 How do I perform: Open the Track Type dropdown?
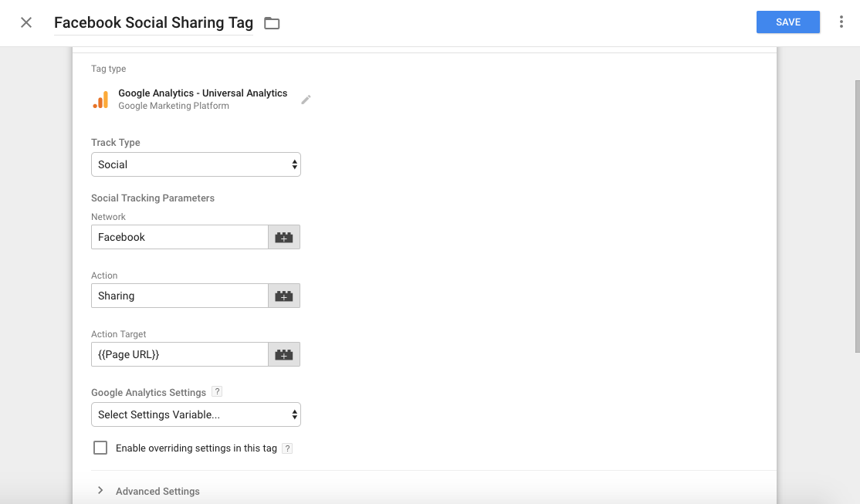click(196, 164)
